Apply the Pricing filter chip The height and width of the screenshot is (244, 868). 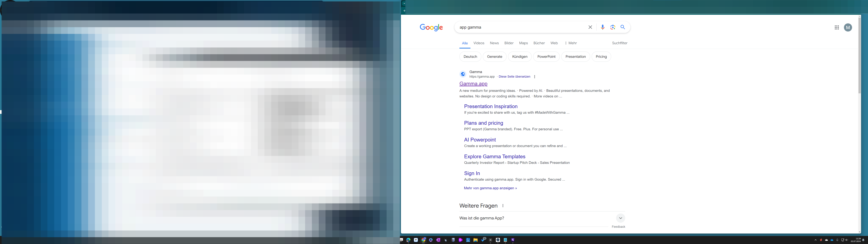pos(601,57)
